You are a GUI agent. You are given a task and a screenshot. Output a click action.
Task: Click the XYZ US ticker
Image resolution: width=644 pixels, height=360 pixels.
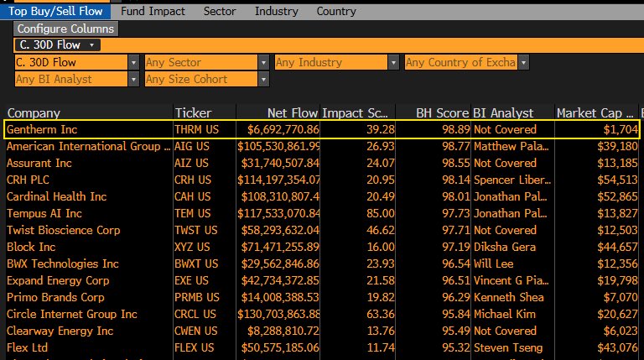coord(192,247)
